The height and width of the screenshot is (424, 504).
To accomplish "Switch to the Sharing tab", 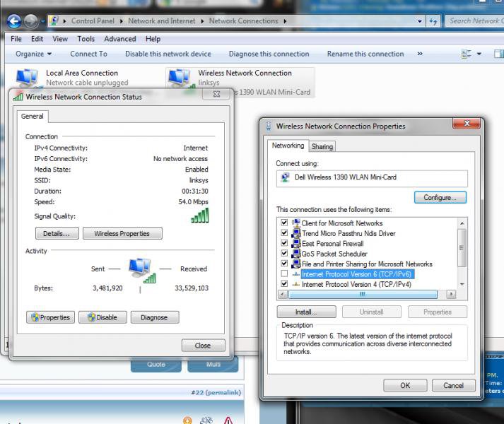I will click(322, 146).
